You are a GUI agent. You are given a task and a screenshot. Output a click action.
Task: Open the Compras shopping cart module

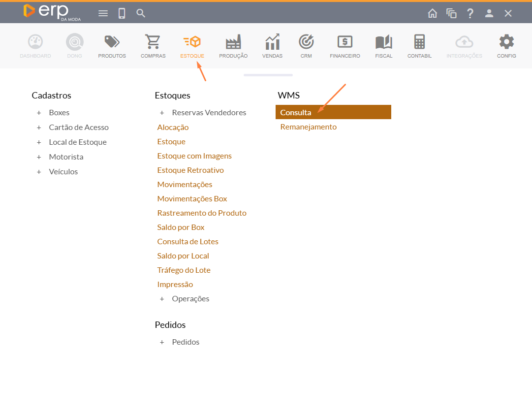click(x=153, y=43)
